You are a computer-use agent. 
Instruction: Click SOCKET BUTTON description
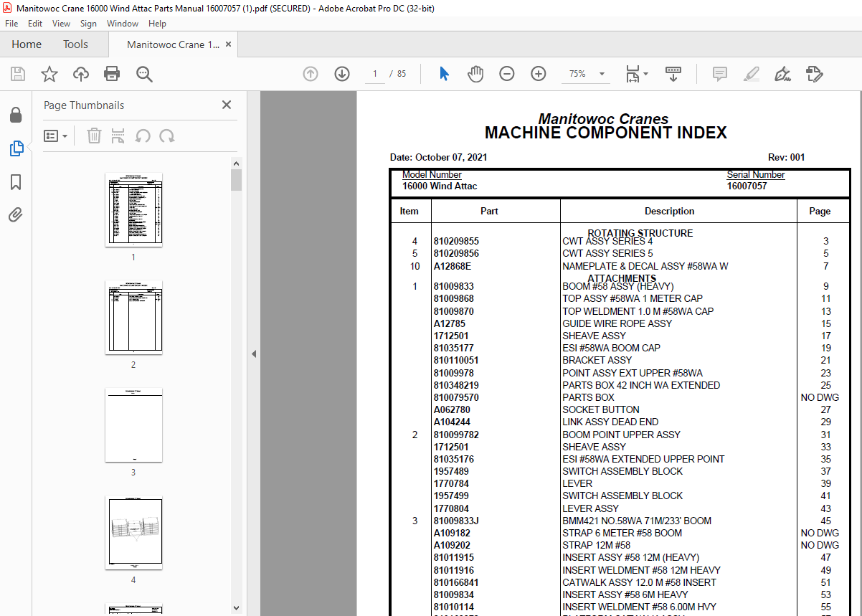601,410
